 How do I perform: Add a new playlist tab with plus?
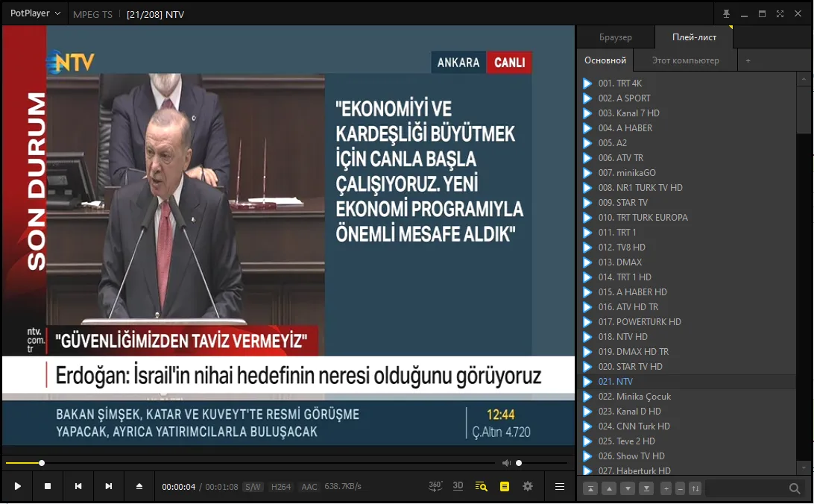[748, 60]
